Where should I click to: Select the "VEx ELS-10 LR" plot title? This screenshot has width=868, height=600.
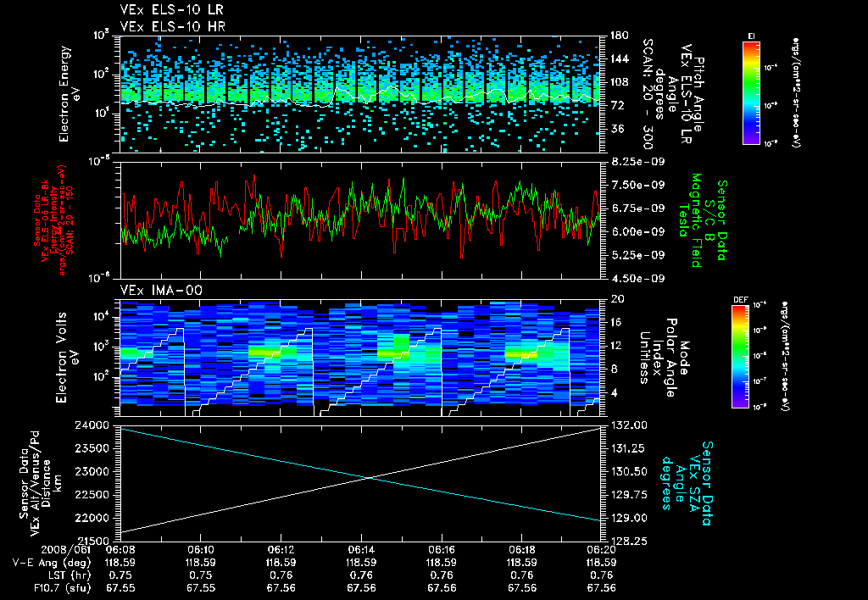click(x=172, y=10)
